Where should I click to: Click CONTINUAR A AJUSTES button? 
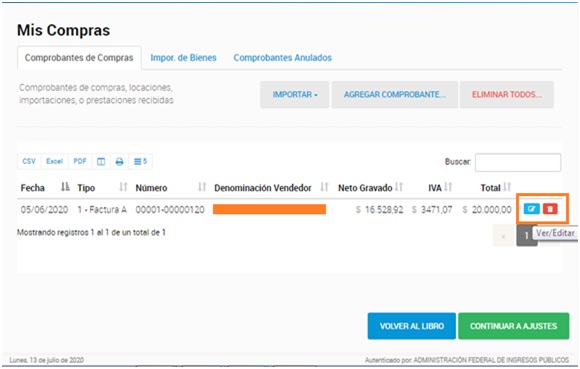coord(513,326)
